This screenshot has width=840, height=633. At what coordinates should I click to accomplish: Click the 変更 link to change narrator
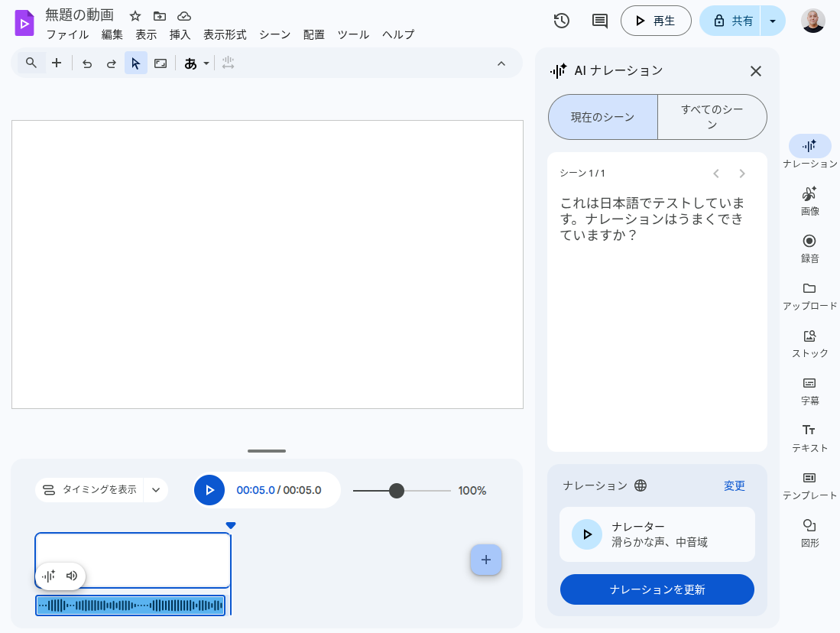[x=734, y=485]
